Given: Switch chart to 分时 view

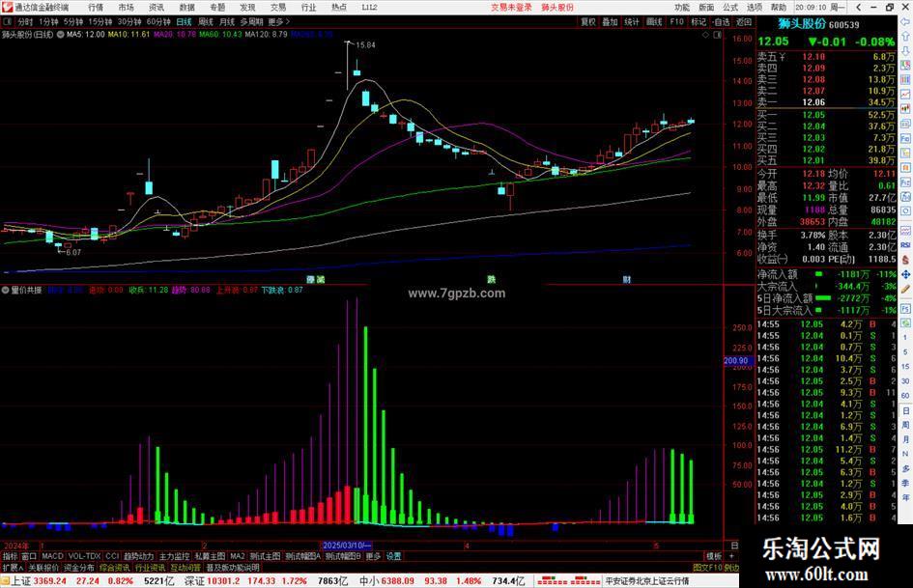Looking at the screenshot, I should pos(25,21).
